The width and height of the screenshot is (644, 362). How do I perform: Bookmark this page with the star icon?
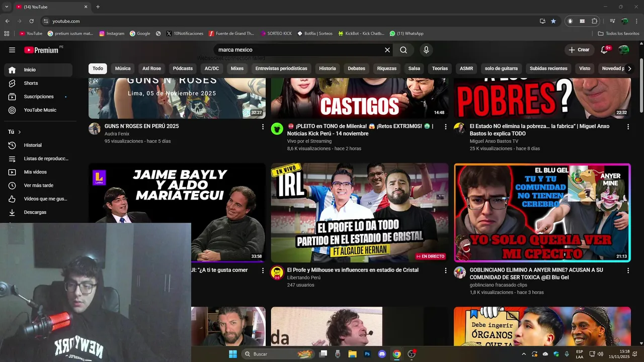point(553,21)
